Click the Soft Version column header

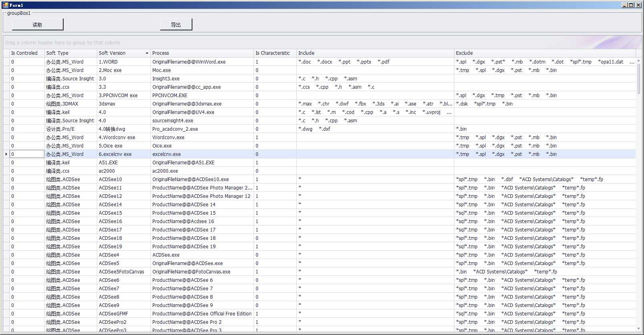[x=124, y=53]
